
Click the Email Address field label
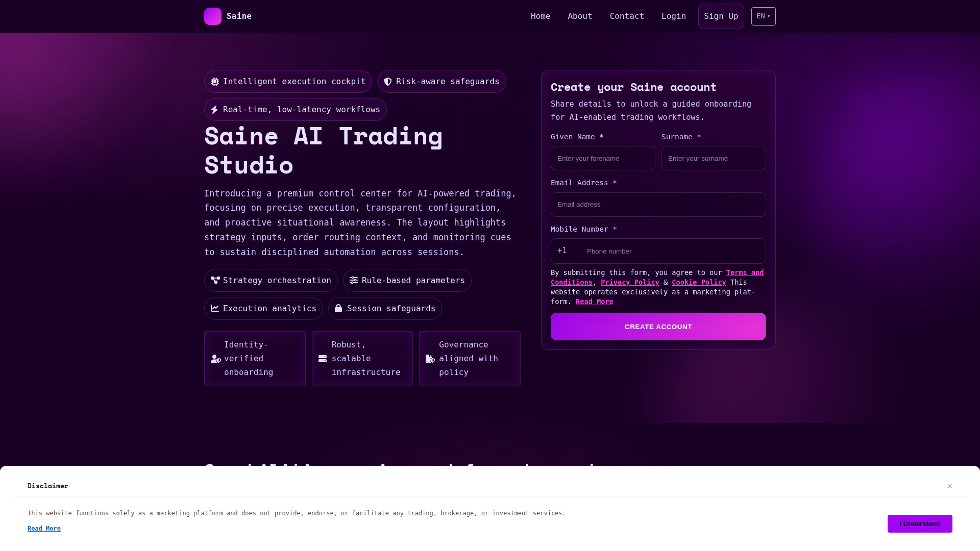point(584,183)
